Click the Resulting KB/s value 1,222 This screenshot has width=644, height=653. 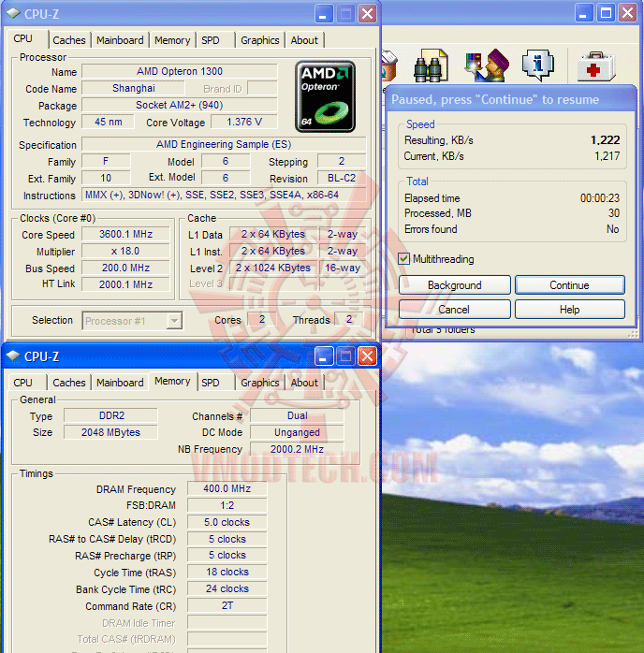click(x=606, y=140)
